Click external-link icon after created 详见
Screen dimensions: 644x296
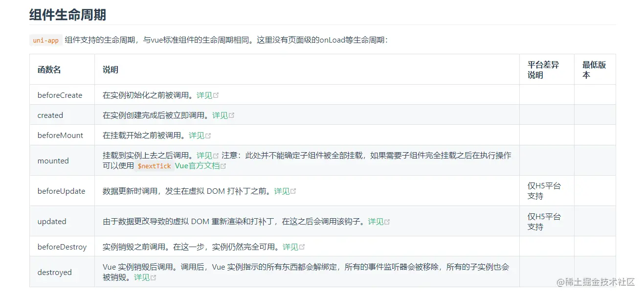coord(232,115)
